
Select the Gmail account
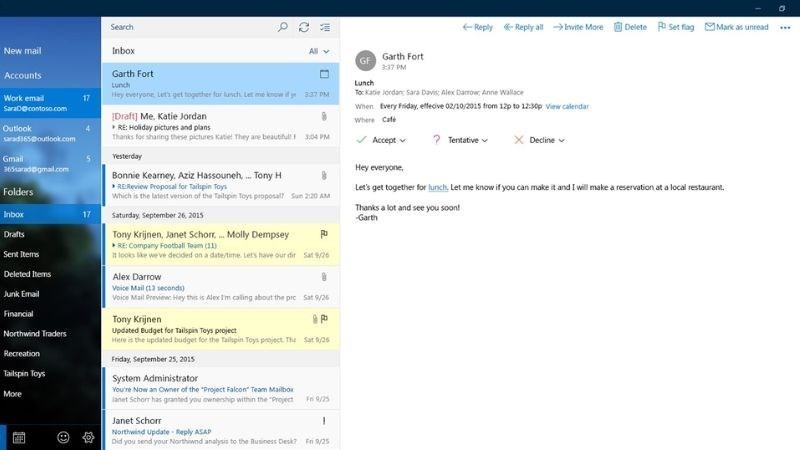pos(51,164)
